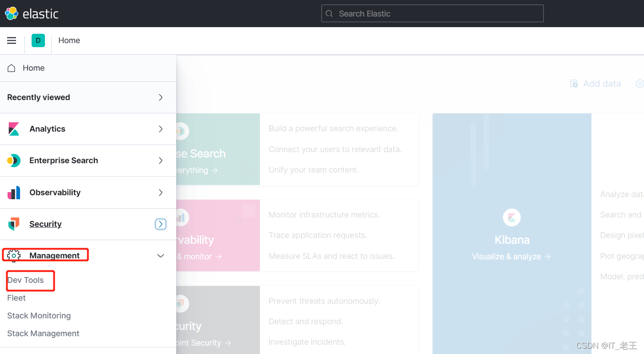Click the Management heading label

54,256
